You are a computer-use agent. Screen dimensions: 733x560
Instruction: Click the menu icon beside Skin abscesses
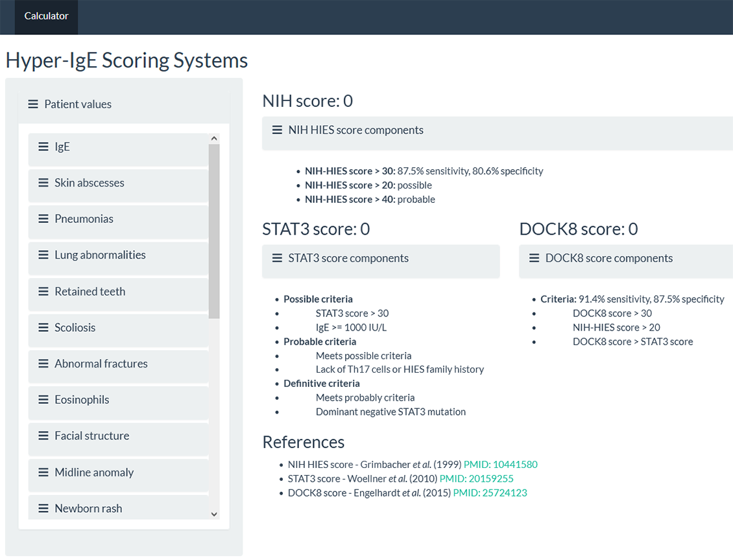(43, 183)
